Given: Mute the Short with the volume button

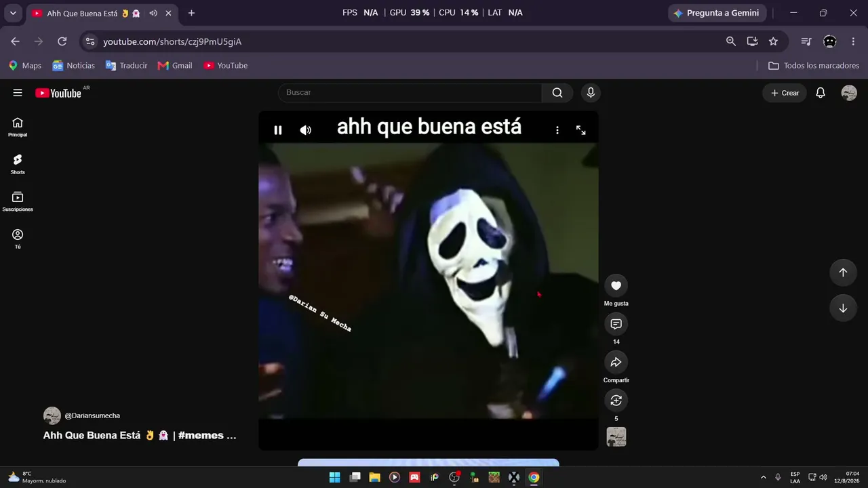Looking at the screenshot, I should [x=306, y=130].
